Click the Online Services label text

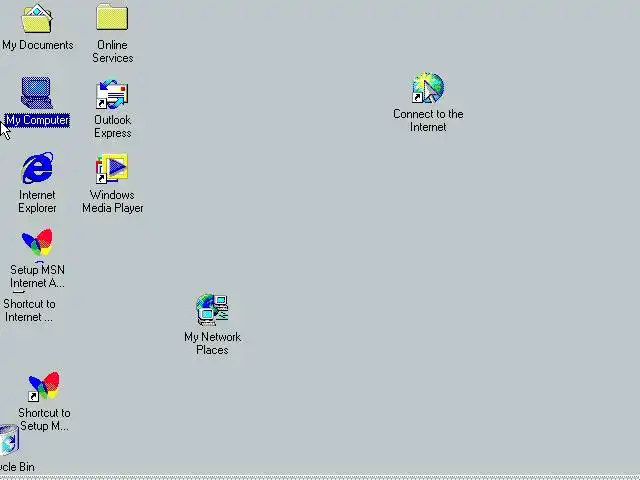coord(113,51)
